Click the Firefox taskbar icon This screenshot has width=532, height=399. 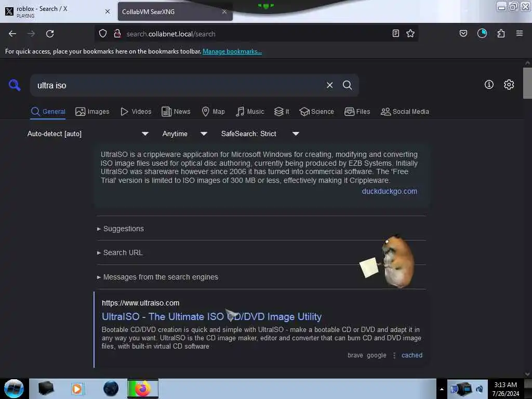143,389
